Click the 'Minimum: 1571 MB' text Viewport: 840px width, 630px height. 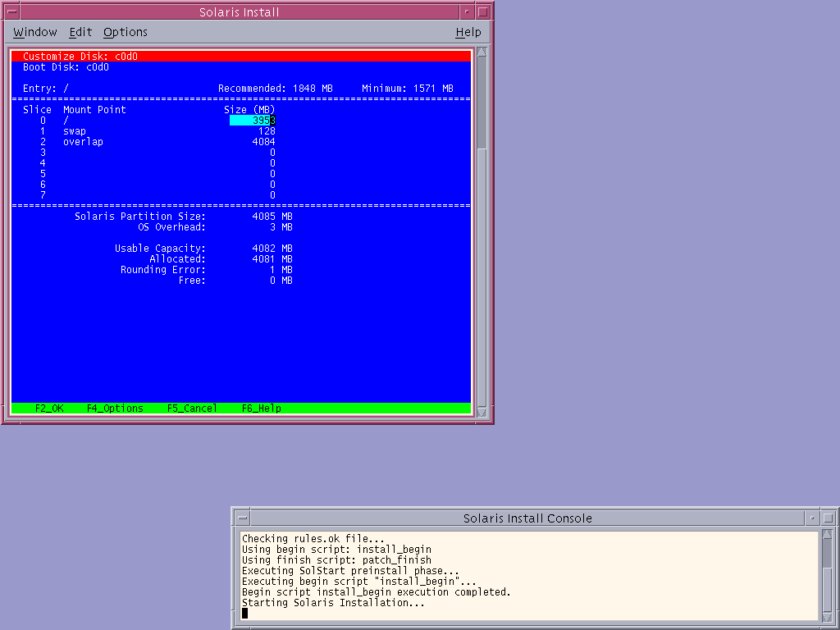tap(408, 89)
